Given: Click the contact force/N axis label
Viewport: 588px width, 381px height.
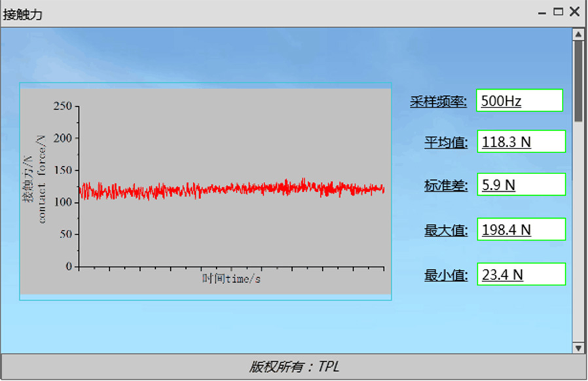Looking at the screenshot, I should pyautogui.click(x=41, y=179).
